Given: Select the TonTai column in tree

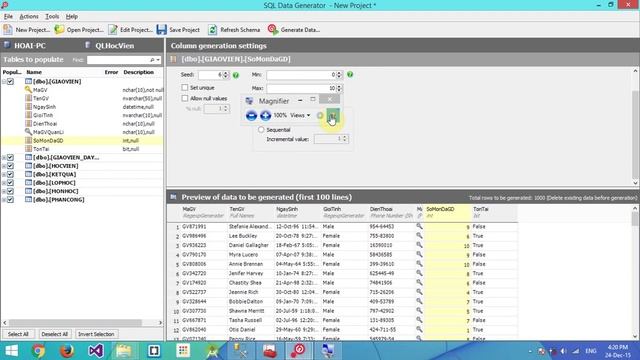Looking at the screenshot, I should [41, 149].
